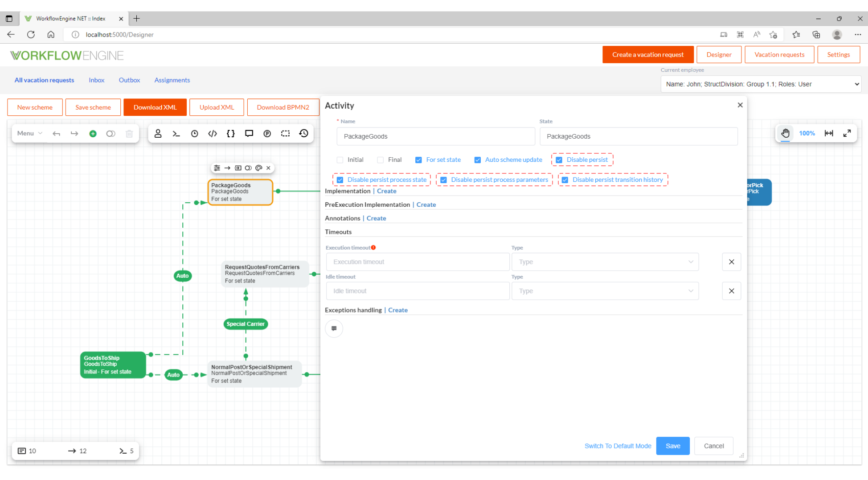Click the Save scheme button
Image resolution: width=868 pixels, height=480 pixels.
pyautogui.click(x=93, y=107)
